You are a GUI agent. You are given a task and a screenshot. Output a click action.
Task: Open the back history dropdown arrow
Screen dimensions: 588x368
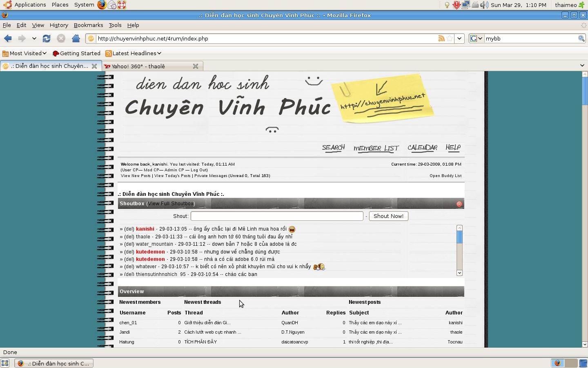pyautogui.click(x=34, y=38)
